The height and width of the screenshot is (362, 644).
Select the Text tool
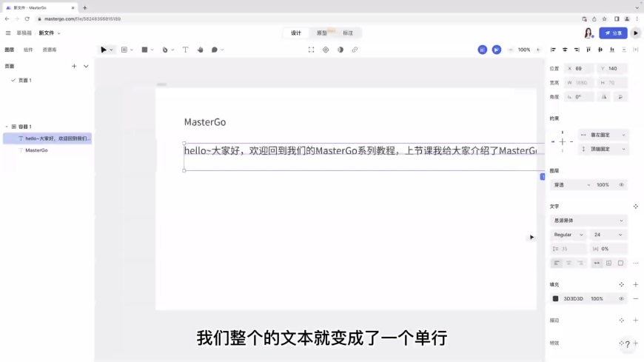185,50
